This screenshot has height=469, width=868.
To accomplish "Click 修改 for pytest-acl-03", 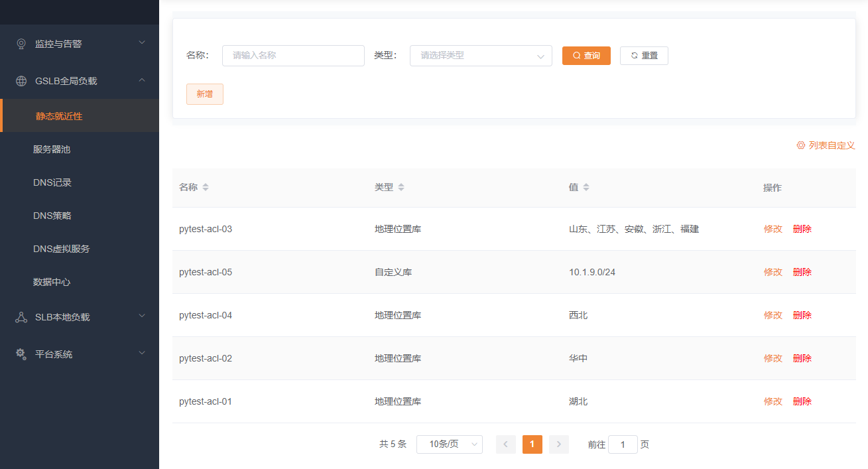I will click(x=773, y=228).
